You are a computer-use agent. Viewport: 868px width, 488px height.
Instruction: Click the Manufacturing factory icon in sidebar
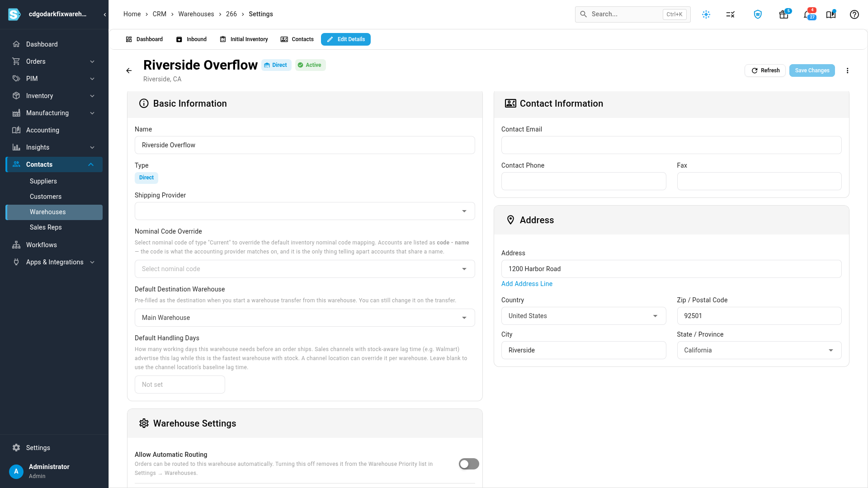16,113
